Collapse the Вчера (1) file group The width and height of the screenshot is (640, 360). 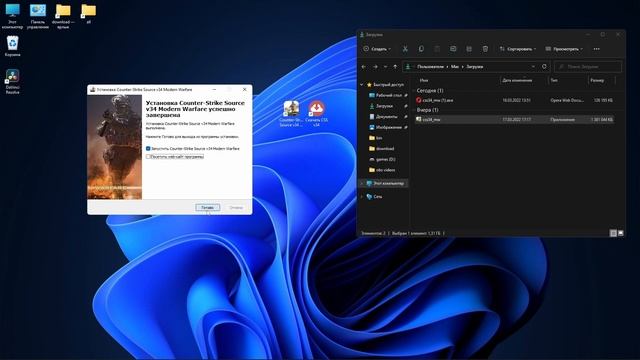click(414, 110)
